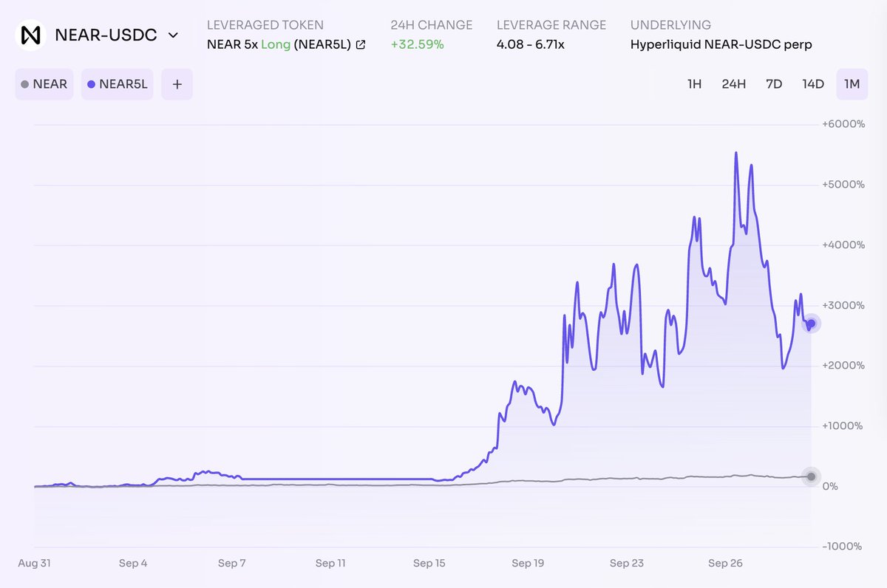Click the NEAR logo icon

click(31, 35)
